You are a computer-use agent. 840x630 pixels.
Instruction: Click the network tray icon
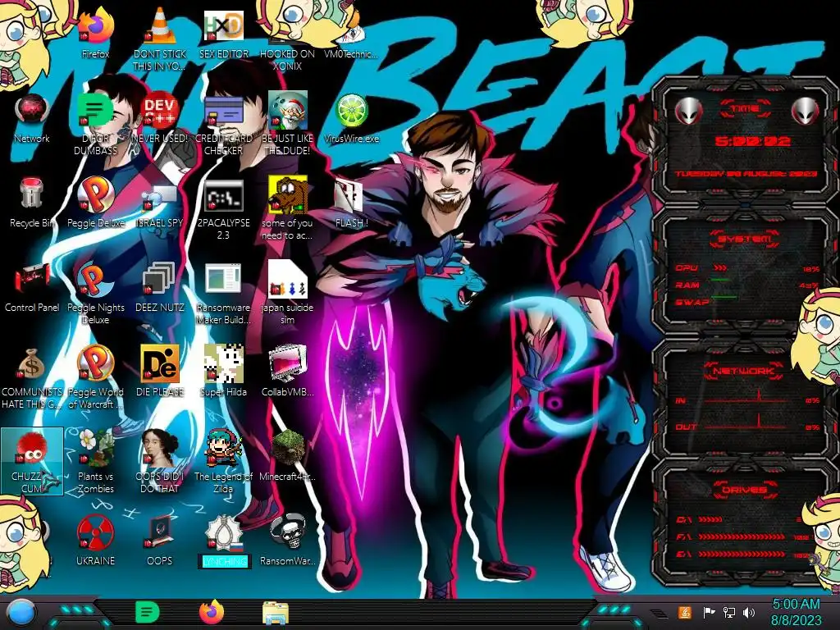[729, 612]
